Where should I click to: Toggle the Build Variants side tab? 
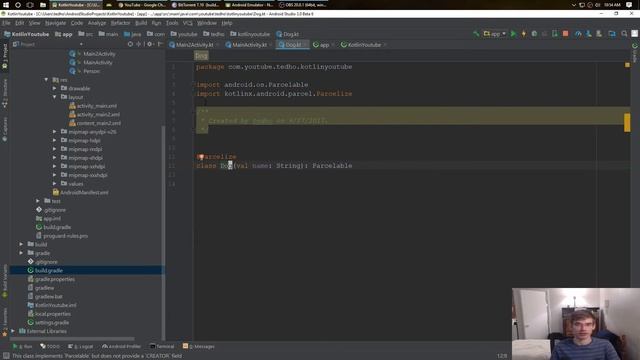click(4, 281)
